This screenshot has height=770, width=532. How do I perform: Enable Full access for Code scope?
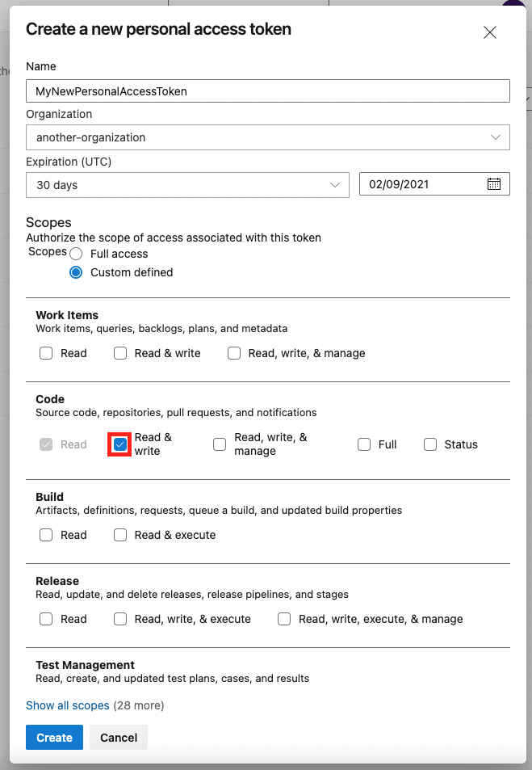(363, 444)
